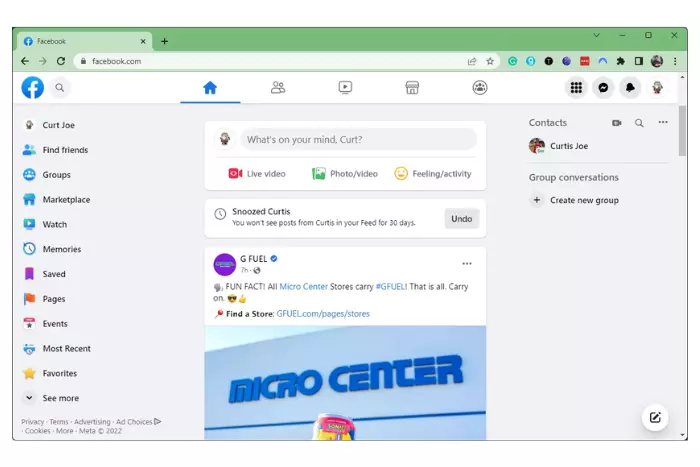Open the nine-dot Menu grid icon
The height and width of the screenshot is (467, 700).
576,88
